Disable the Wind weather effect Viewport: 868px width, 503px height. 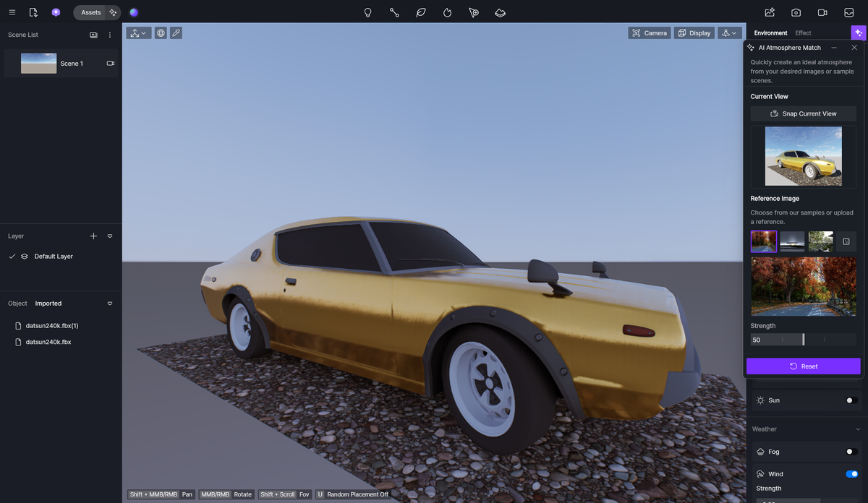pyautogui.click(x=851, y=474)
